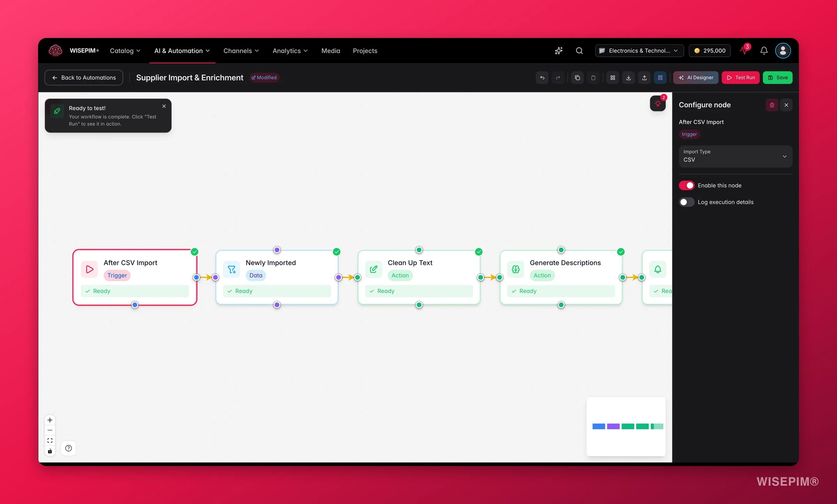The width and height of the screenshot is (837, 504).
Task: Open the lightbulb suggestions badge
Action: [x=658, y=104]
